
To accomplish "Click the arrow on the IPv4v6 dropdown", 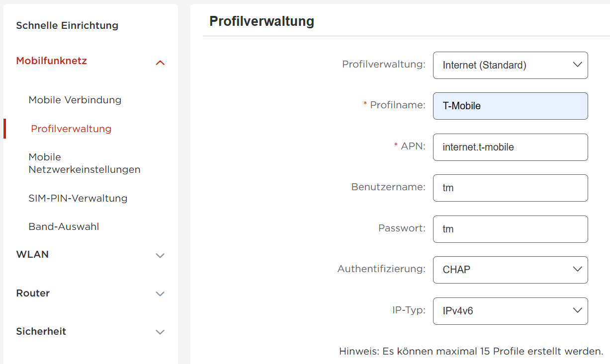I will click(577, 310).
